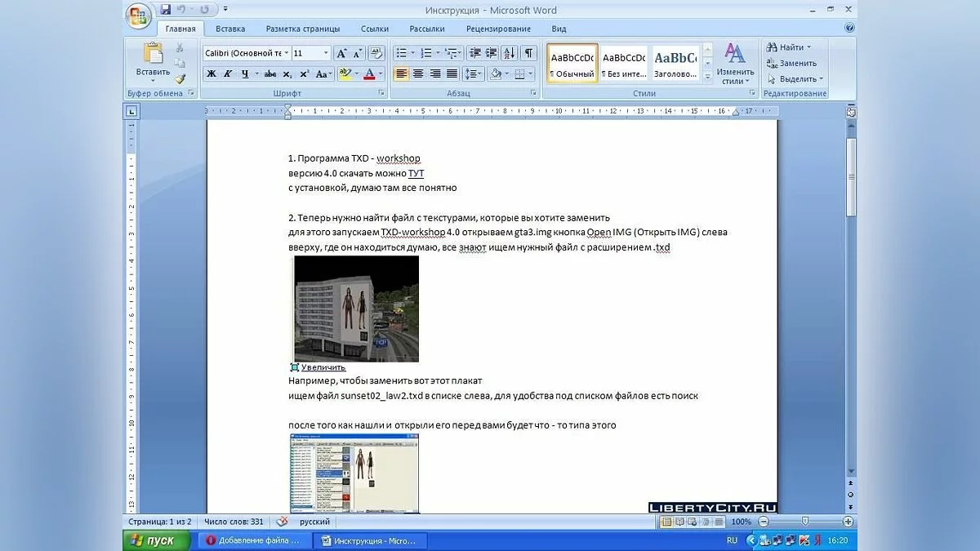Toggle left text alignment
Viewport: 980px width, 551px height.
pyautogui.click(x=401, y=74)
